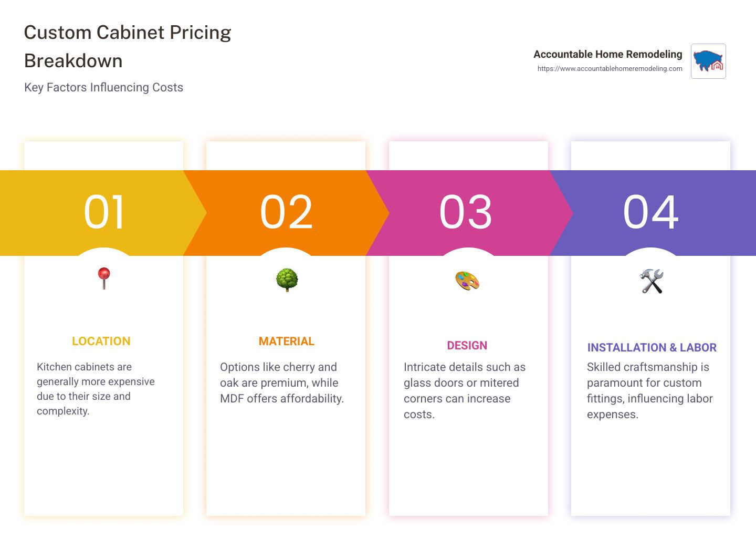756x538 pixels.
Task: Select the orange 02 arrow step
Action: coord(287,213)
